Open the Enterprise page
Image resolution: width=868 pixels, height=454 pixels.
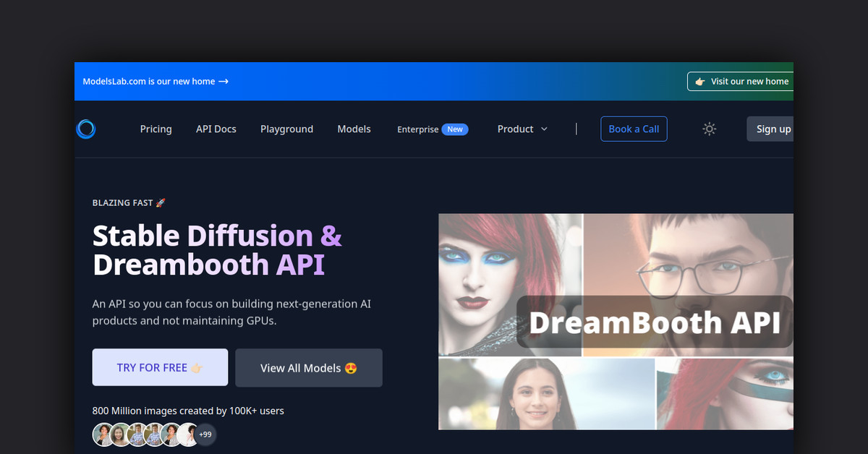(x=417, y=129)
